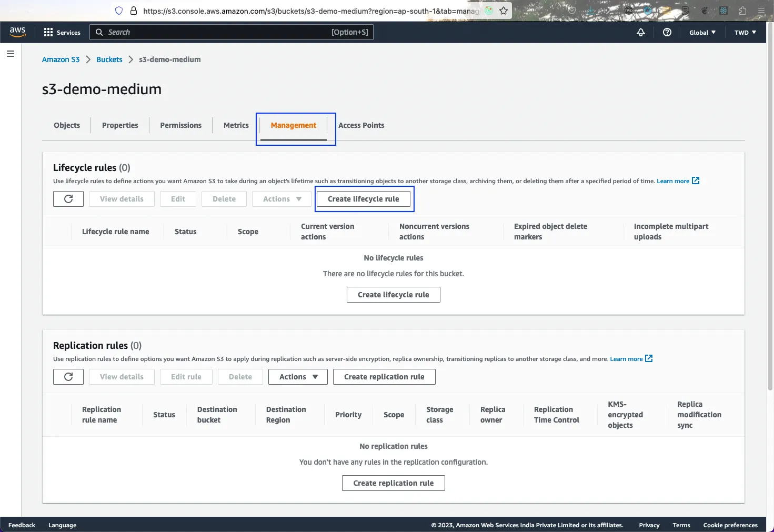Open the help question mark icon
The width and height of the screenshot is (774, 532).
[667, 32]
